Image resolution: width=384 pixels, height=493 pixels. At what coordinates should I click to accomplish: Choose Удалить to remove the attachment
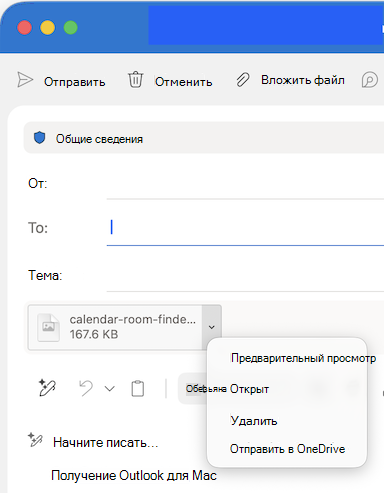[x=254, y=421]
